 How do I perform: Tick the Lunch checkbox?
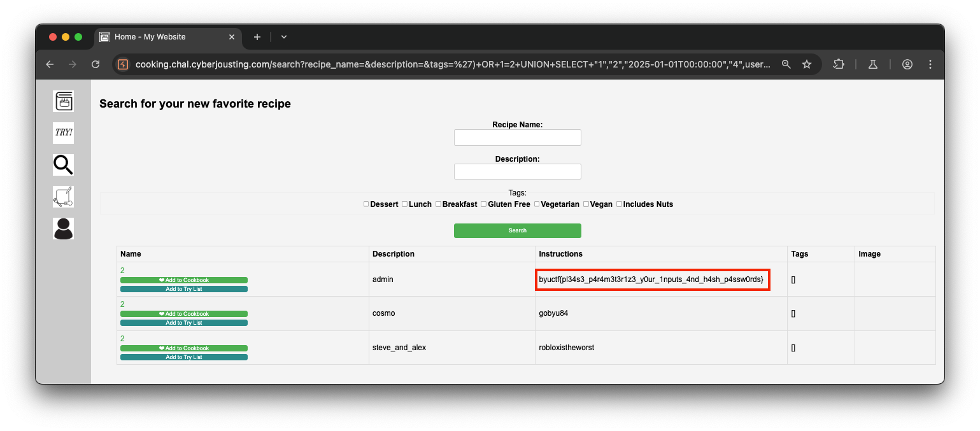click(x=405, y=204)
